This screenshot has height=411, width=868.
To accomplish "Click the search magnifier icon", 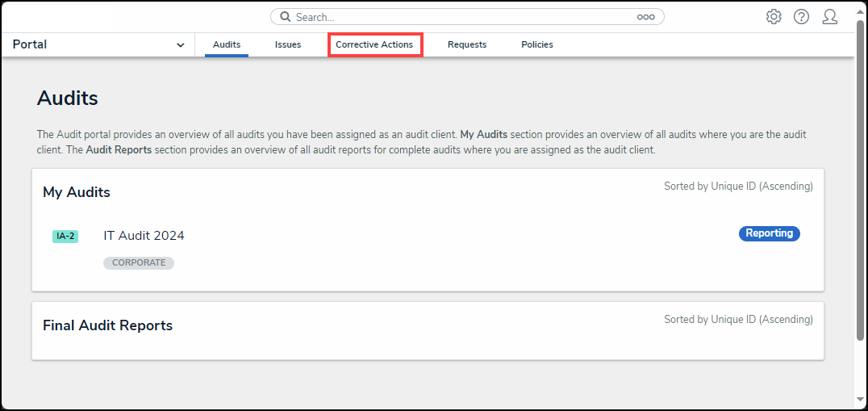I will 286,17.
